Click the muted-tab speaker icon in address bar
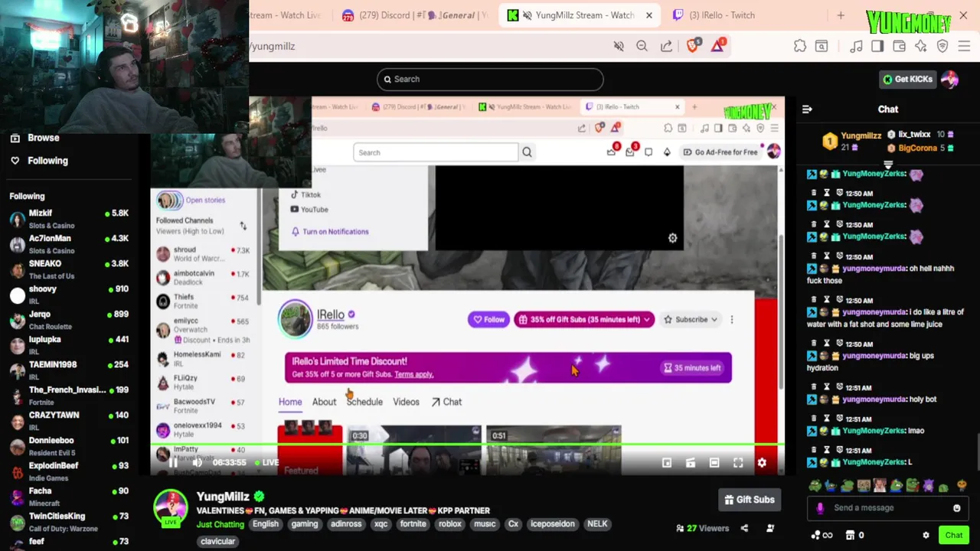Screen dimensions: 980x551 click(619, 46)
